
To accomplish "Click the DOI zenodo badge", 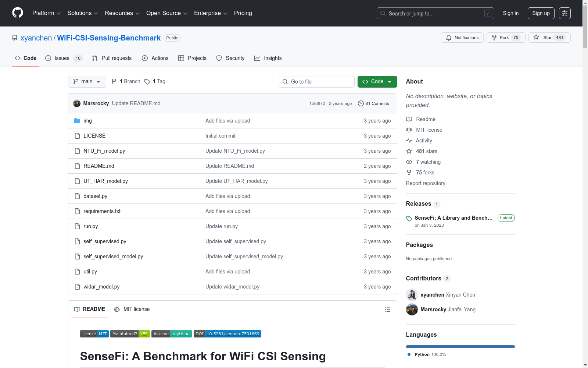I will (x=227, y=334).
